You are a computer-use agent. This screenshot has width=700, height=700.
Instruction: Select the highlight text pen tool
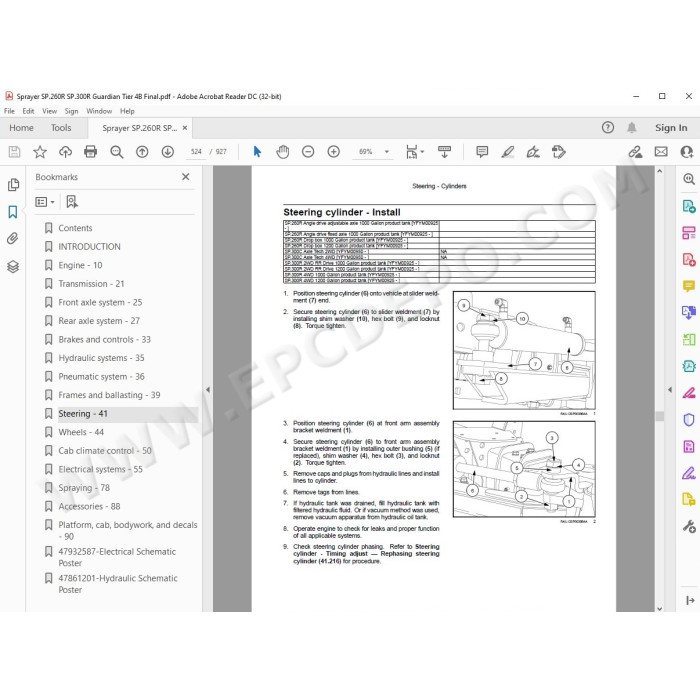tap(508, 152)
